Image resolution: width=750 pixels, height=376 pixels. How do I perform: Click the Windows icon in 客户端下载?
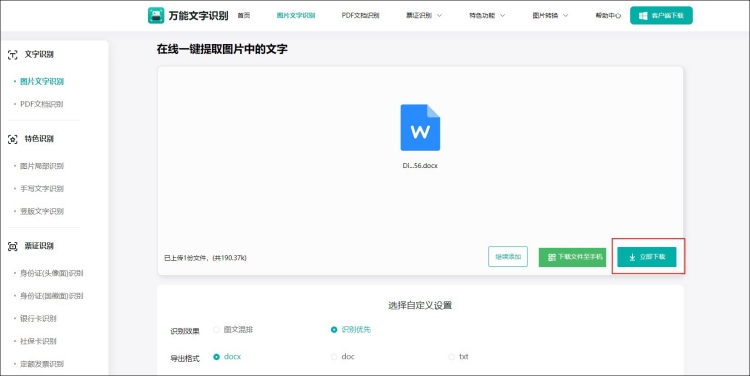643,15
